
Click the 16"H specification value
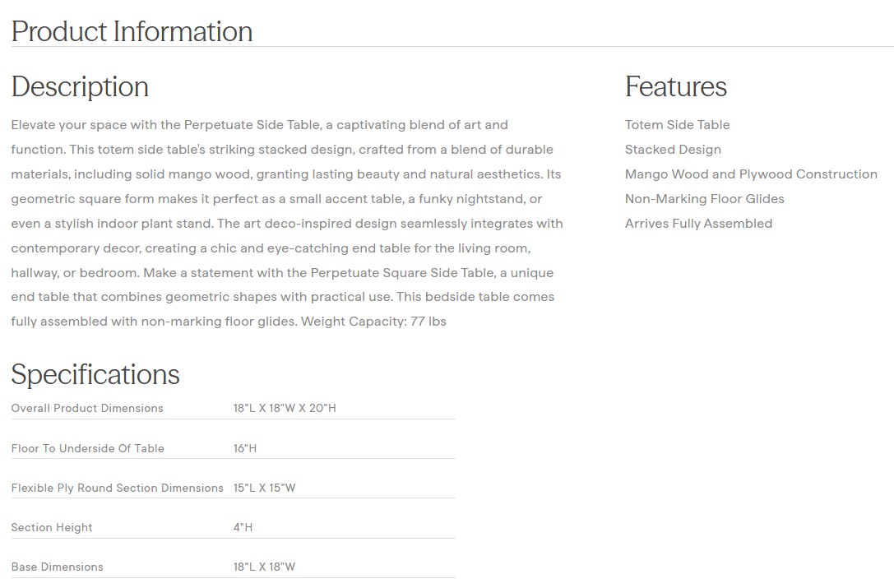tap(245, 448)
